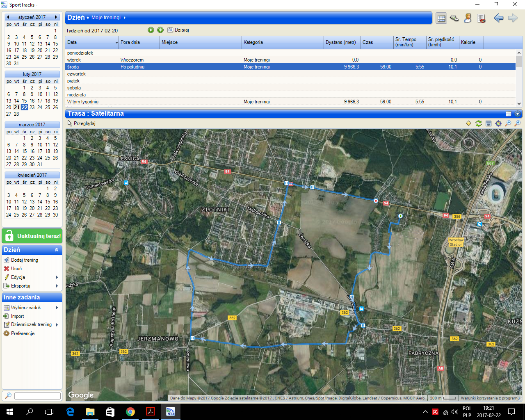Collapse the Dzień side panel
525x420 pixels.
57,250
